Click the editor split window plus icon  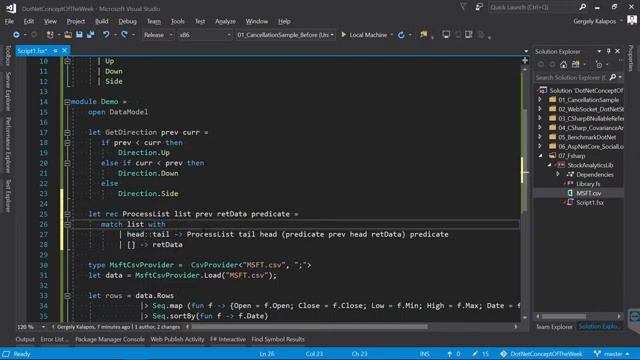pyautogui.click(x=525, y=60)
